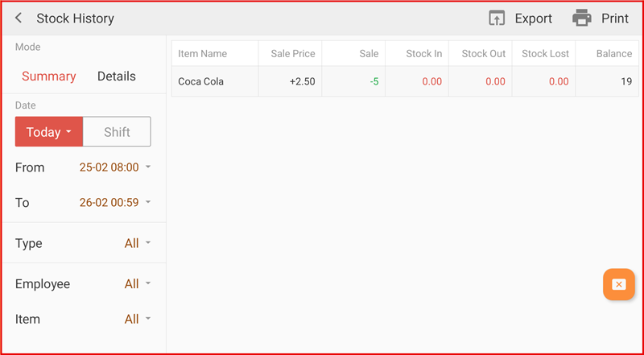644x355 pixels.
Task: Tap the orange floating delete icon
Action: 618,284
